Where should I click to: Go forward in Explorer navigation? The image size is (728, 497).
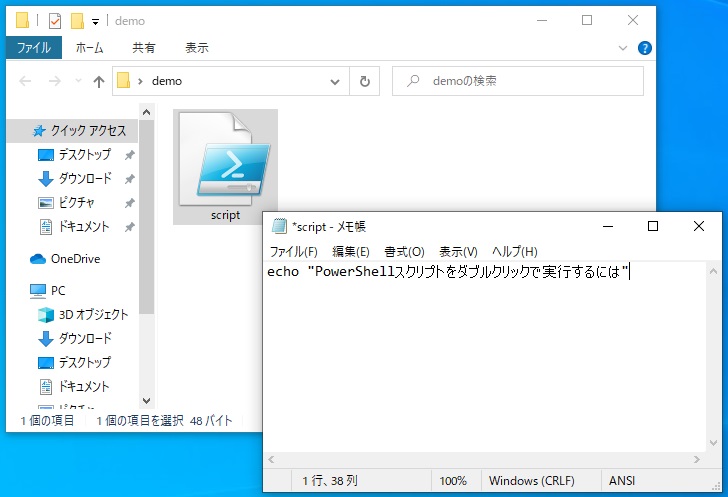[x=55, y=81]
